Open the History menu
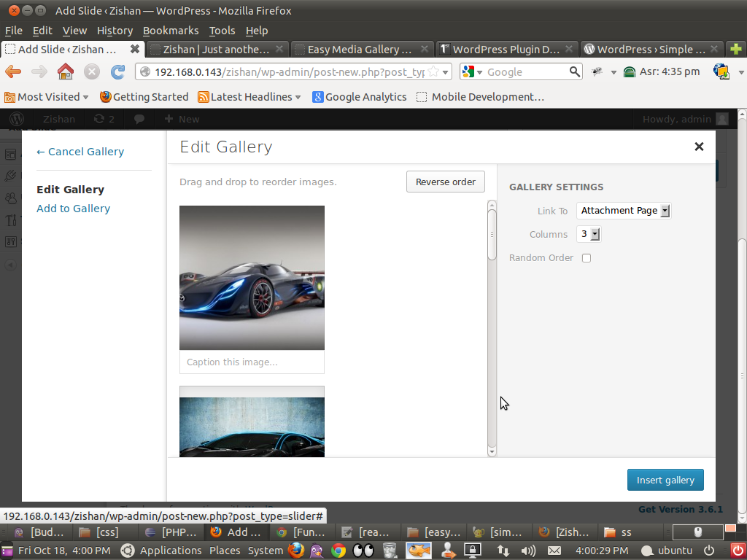 tap(115, 31)
